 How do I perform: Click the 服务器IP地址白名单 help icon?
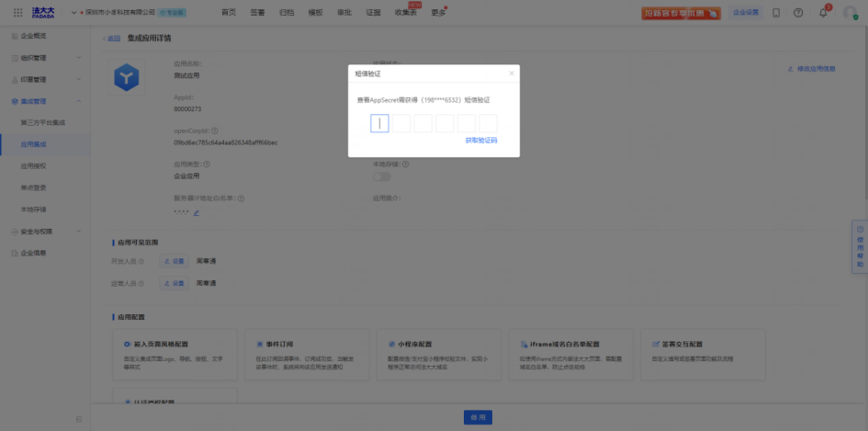coord(241,198)
